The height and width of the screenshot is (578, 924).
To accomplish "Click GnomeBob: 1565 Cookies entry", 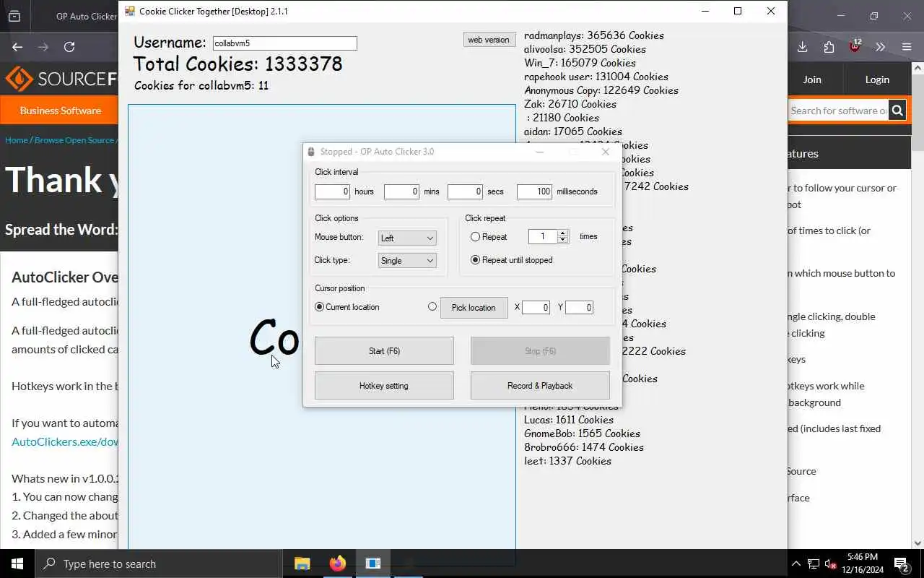I will (582, 433).
